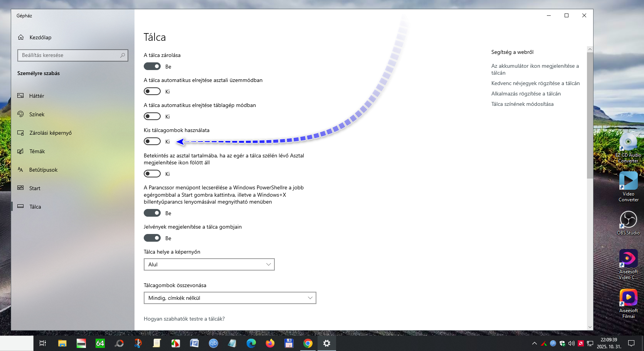
Task: Click the Betűtípusok font icon
Action: [x=21, y=170]
